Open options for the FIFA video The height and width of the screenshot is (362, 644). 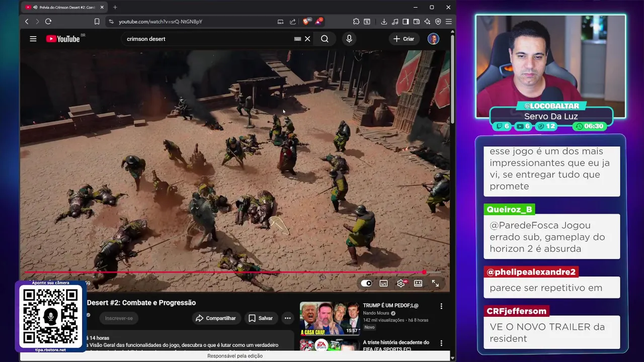point(441,343)
